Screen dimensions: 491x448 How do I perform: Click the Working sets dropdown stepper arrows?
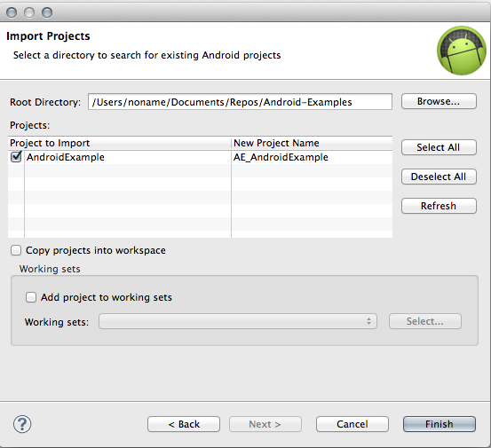(368, 321)
